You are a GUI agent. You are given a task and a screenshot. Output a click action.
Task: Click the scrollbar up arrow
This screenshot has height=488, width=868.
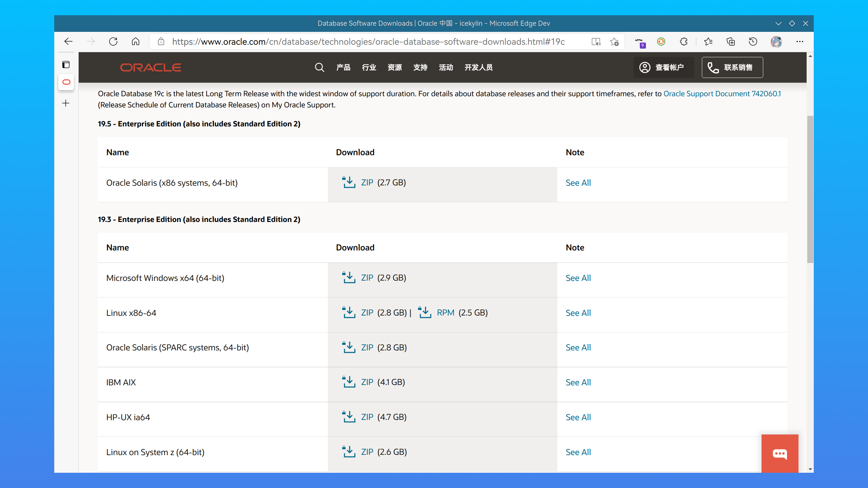tap(810, 56)
